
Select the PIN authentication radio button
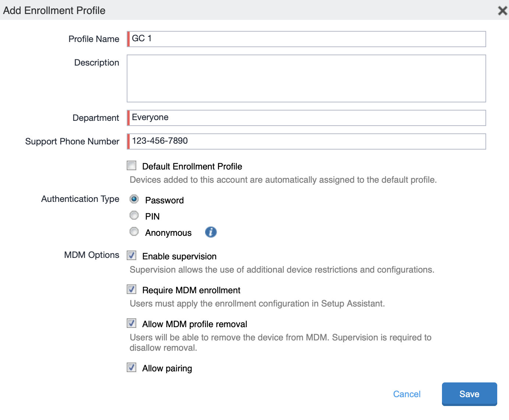134,215
